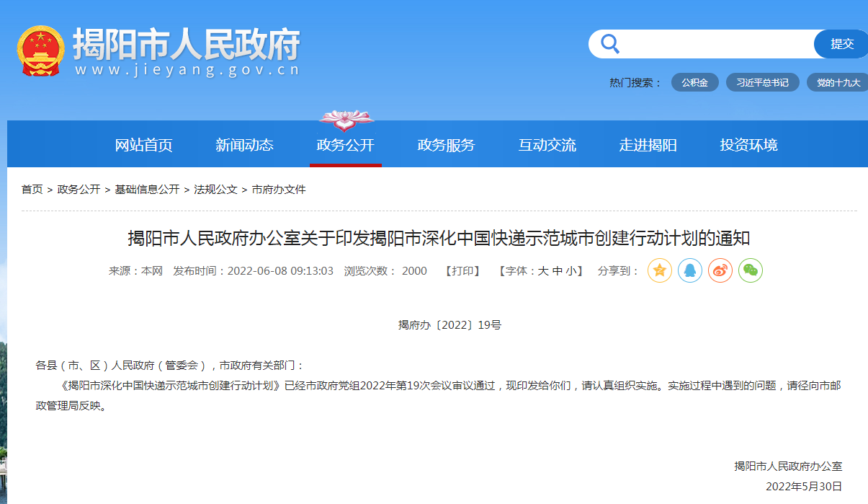Set font size to 中 (medium)

557,271
